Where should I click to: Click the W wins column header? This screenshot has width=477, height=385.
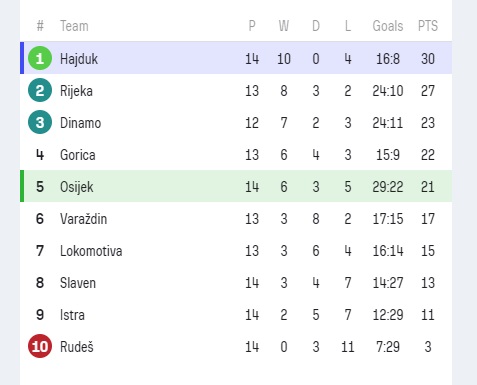[284, 26]
